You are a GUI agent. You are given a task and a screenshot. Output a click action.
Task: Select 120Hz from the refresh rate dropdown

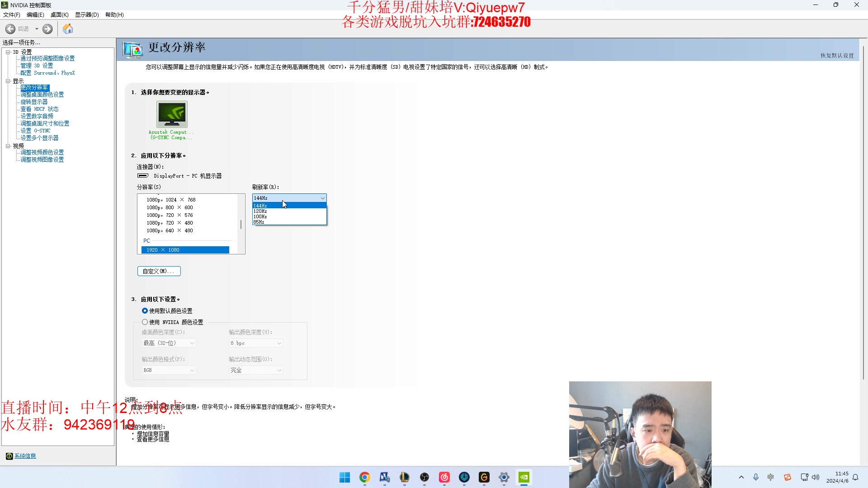click(x=260, y=211)
